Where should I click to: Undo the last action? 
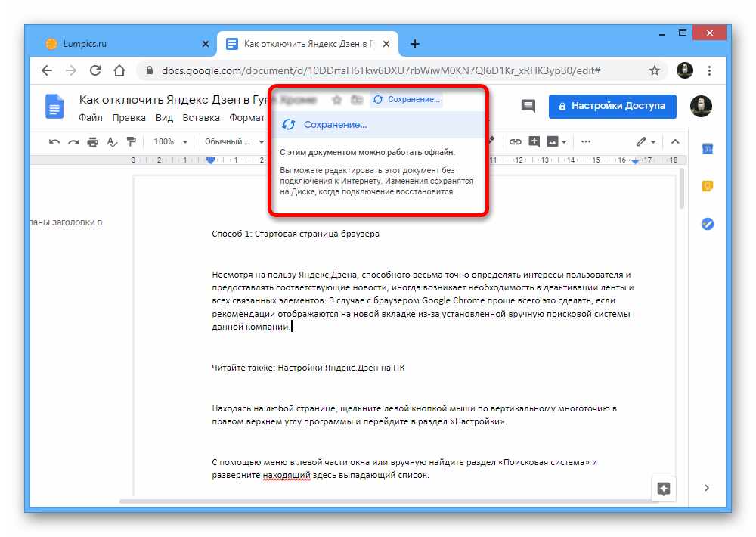tap(54, 142)
